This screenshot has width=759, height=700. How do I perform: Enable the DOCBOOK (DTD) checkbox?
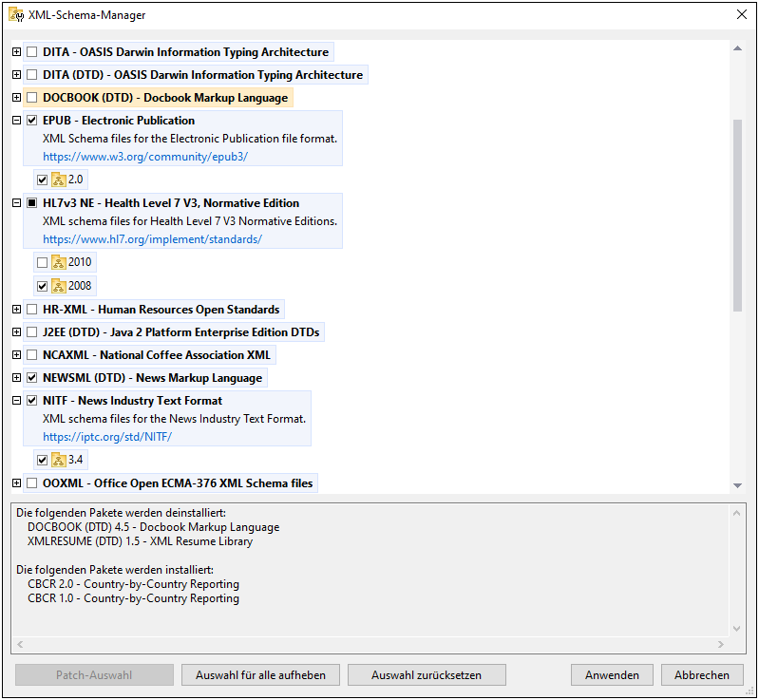point(32,98)
